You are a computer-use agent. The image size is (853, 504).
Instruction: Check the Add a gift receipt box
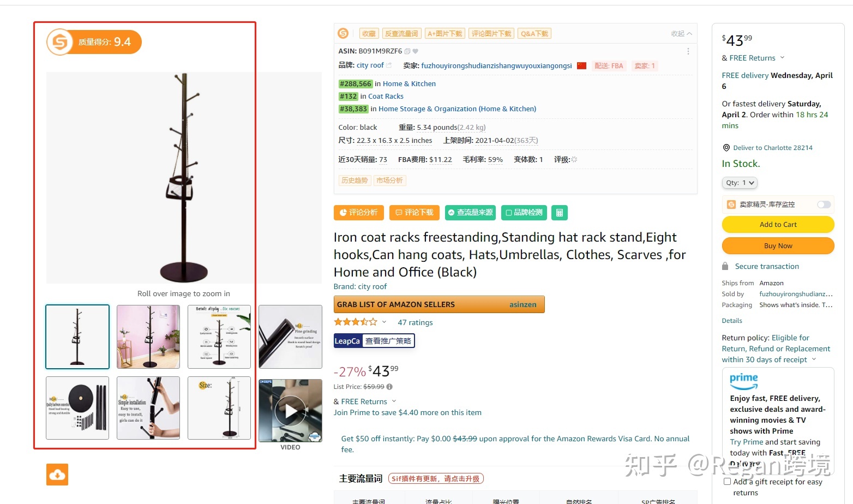click(727, 482)
